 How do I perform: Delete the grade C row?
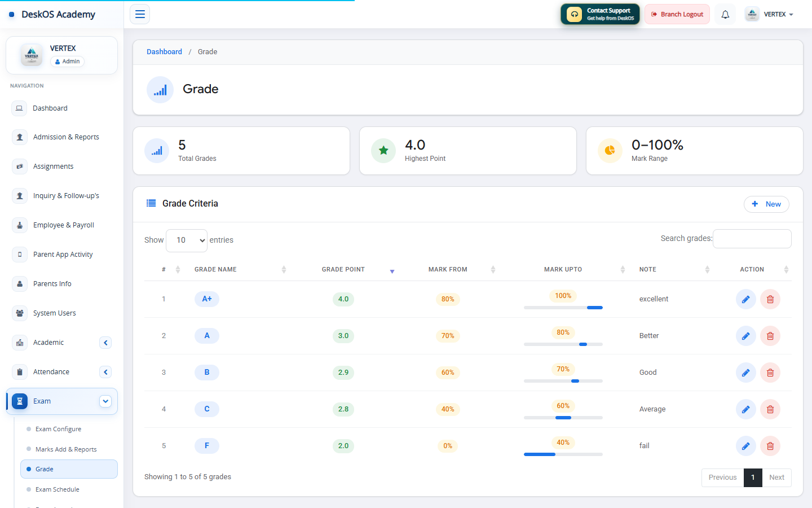click(x=770, y=409)
